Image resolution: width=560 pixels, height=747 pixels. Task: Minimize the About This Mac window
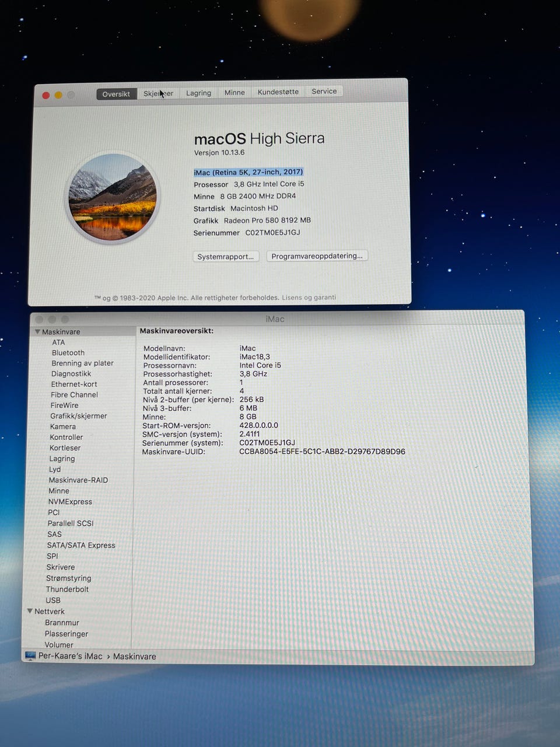[58, 95]
